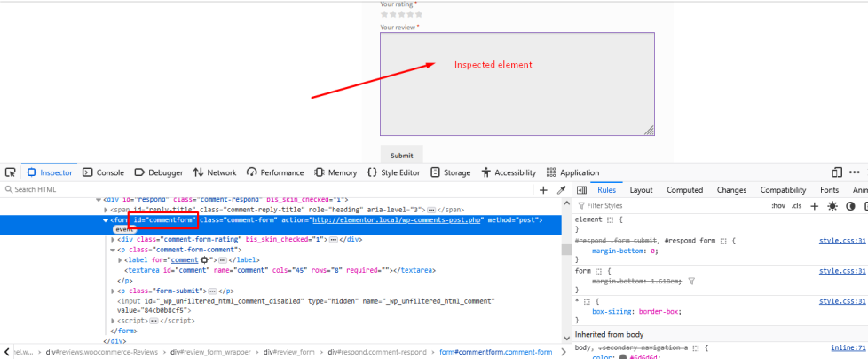Expand the script node
The image size is (868, 359).
point(113,321)
